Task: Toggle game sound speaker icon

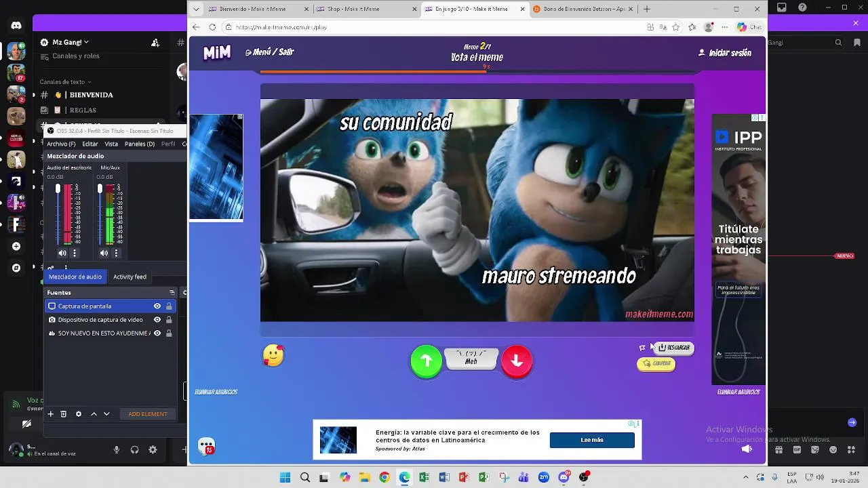Action: [747, 449]
